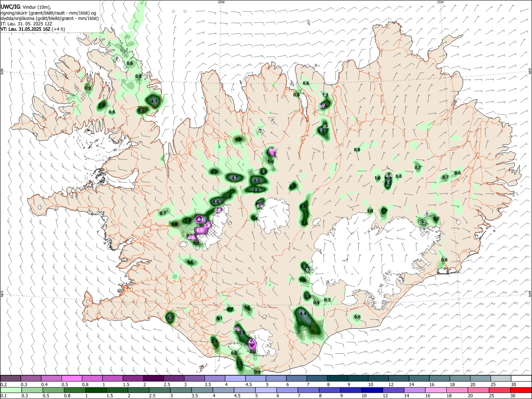Click the title text 'UWC/IG: Vindur (10m),'
Screen dimensions: 532x399
pos(26,7)
